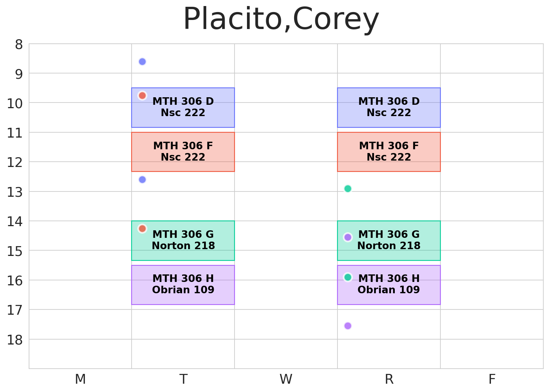This screenshot has height=392, width=549.
Task: Click the blue dot above 9 on Tuesday
Action: 142,61
